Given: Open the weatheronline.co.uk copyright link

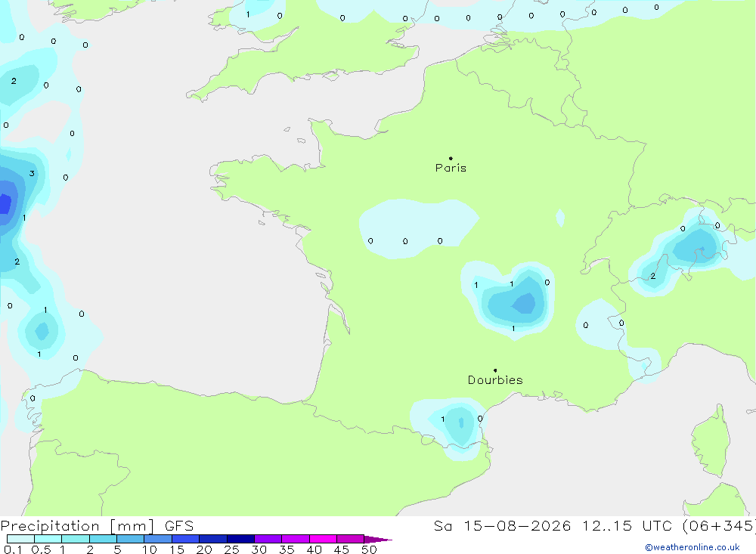Looking at the screenshot, I should (692, 547).
